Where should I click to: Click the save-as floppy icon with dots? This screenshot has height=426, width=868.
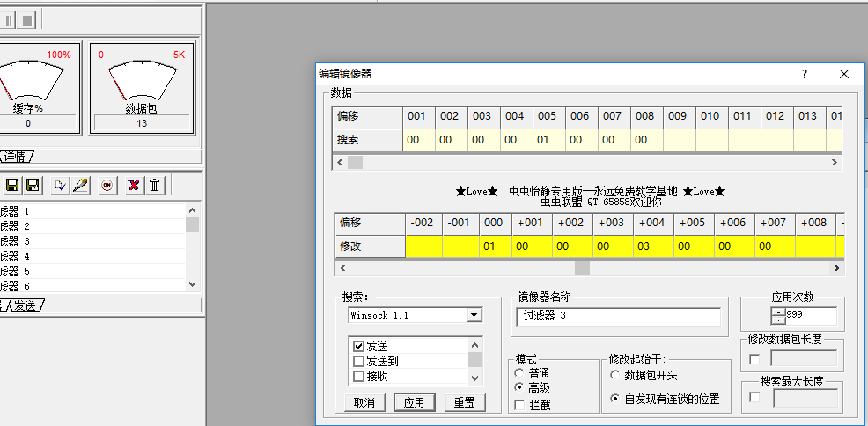point(33,185)
